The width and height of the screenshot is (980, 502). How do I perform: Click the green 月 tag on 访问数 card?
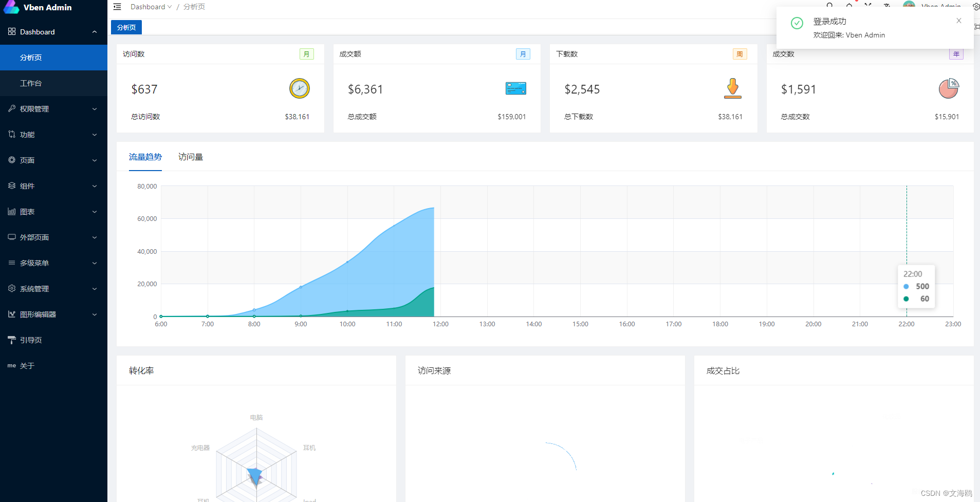307,54
